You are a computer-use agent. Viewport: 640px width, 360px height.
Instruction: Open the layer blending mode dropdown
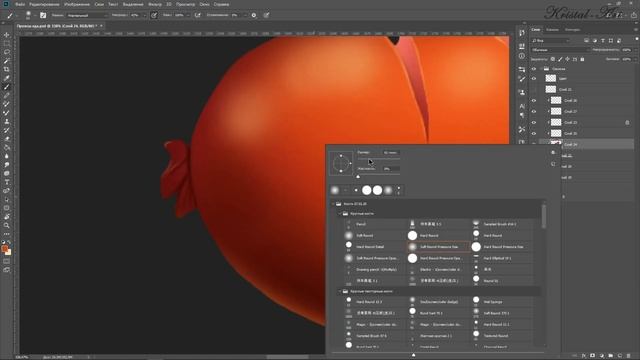(x=560, y=50)
